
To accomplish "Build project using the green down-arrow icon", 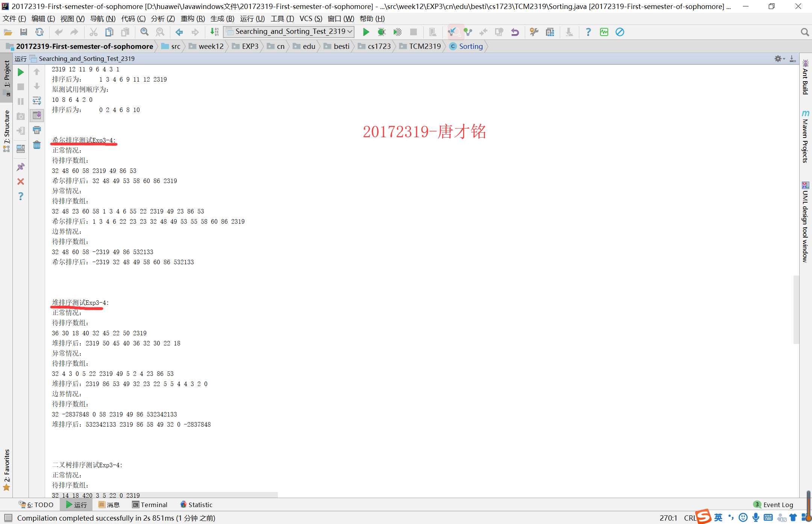I will [x=214, y=32].
